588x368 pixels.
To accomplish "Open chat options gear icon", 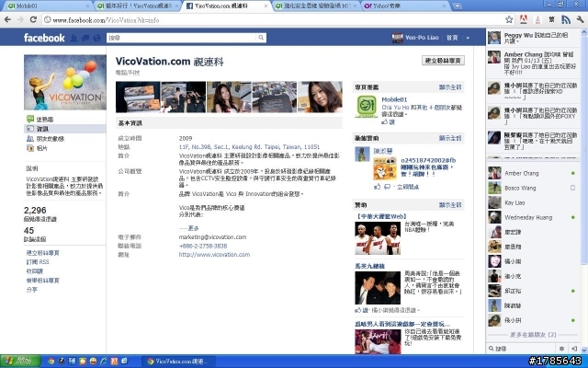I will coord(561,349).
